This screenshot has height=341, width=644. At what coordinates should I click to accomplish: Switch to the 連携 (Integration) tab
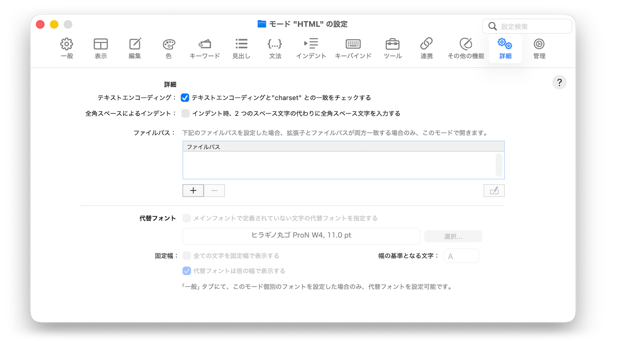pos(426,48)
